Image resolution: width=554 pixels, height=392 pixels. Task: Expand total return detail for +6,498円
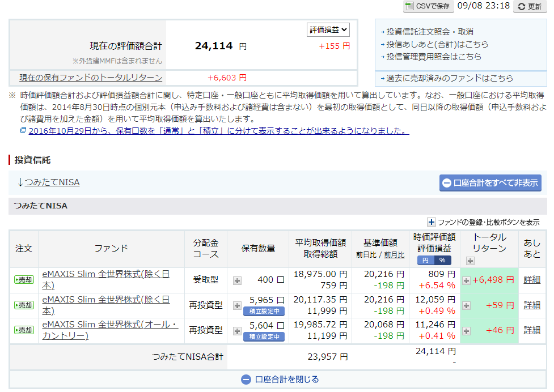[466, 280]
